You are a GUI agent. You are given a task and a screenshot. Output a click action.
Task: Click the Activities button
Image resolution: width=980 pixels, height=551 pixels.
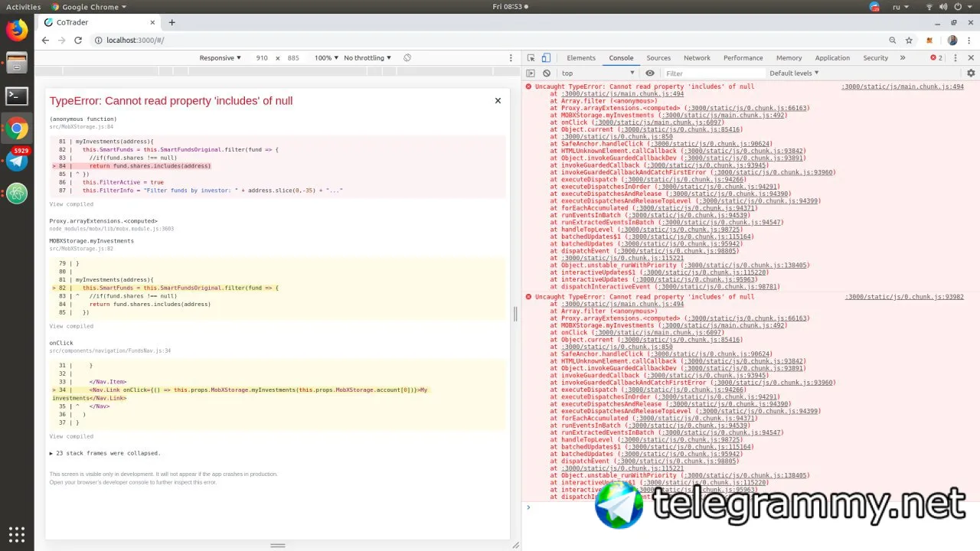coord(23,7)
